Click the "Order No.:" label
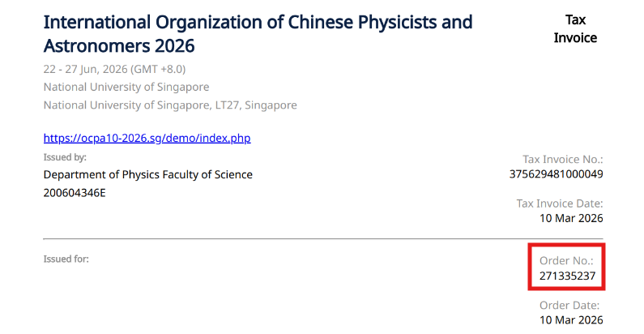 point(566,261)
